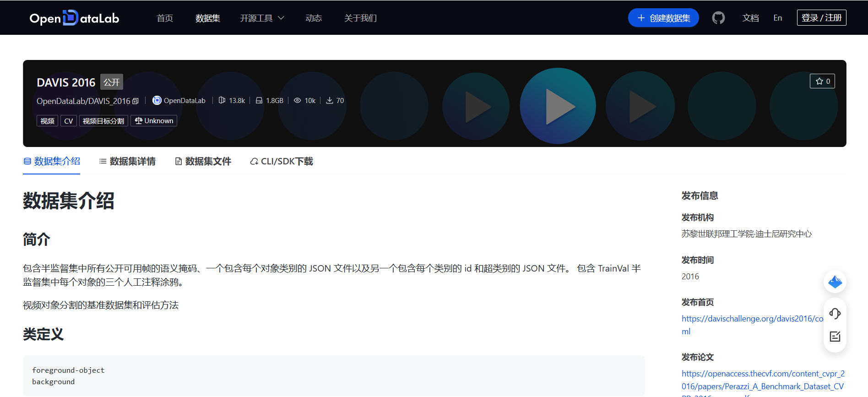Switch to the 数据集详情 tab
Image resolution: width=868 pixels, height=397 pixels.
click(127, 161)
